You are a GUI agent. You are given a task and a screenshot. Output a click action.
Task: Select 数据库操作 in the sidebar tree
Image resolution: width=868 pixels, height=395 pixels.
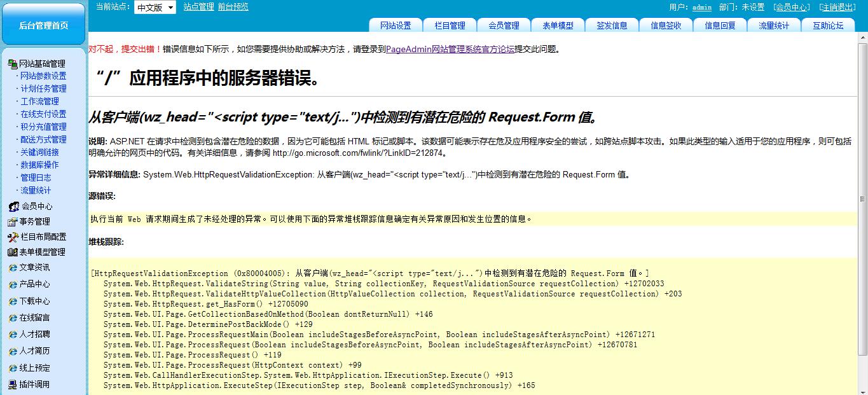click(x=39, y=165)
